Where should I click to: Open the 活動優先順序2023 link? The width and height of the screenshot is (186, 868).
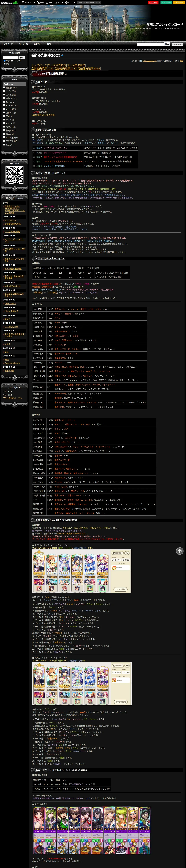(x=65, y=68)
